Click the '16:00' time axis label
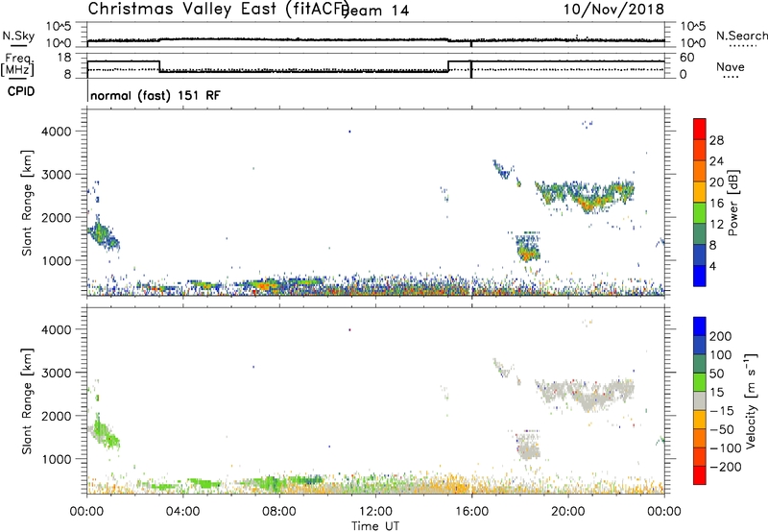Viewport: 768px width, 532px height. [471, 512]
